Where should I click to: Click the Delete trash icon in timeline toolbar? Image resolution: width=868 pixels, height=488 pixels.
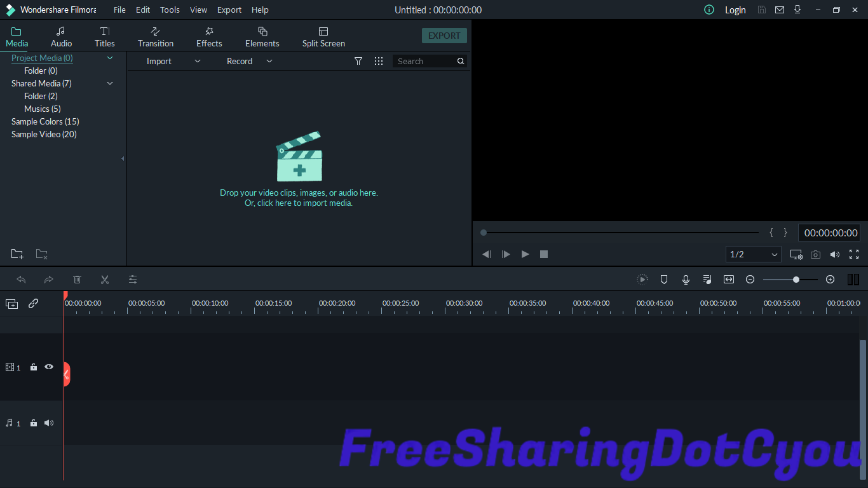point(78,280)
